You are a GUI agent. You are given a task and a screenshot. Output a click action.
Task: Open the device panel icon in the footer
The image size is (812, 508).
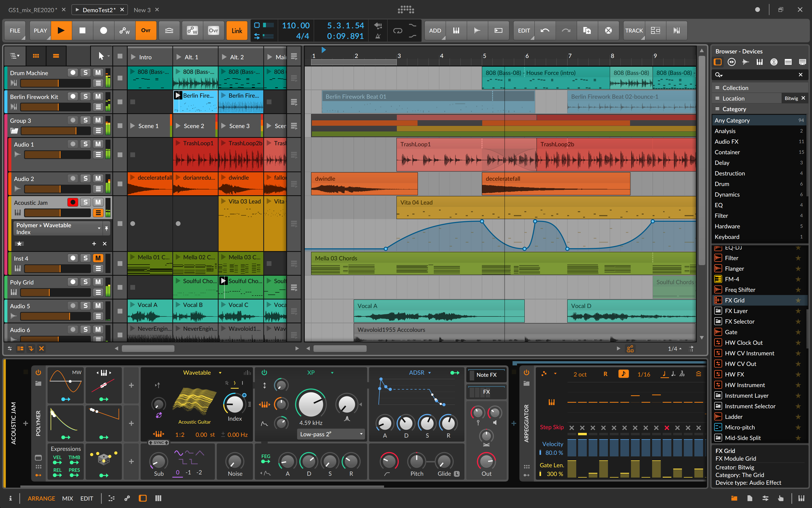143,498
